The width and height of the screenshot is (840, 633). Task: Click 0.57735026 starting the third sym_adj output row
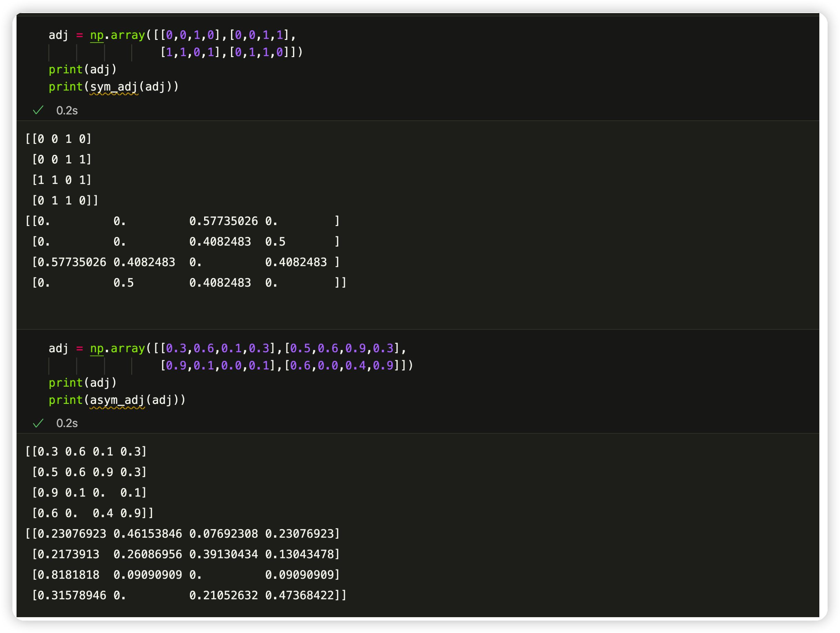click(72, 262)
